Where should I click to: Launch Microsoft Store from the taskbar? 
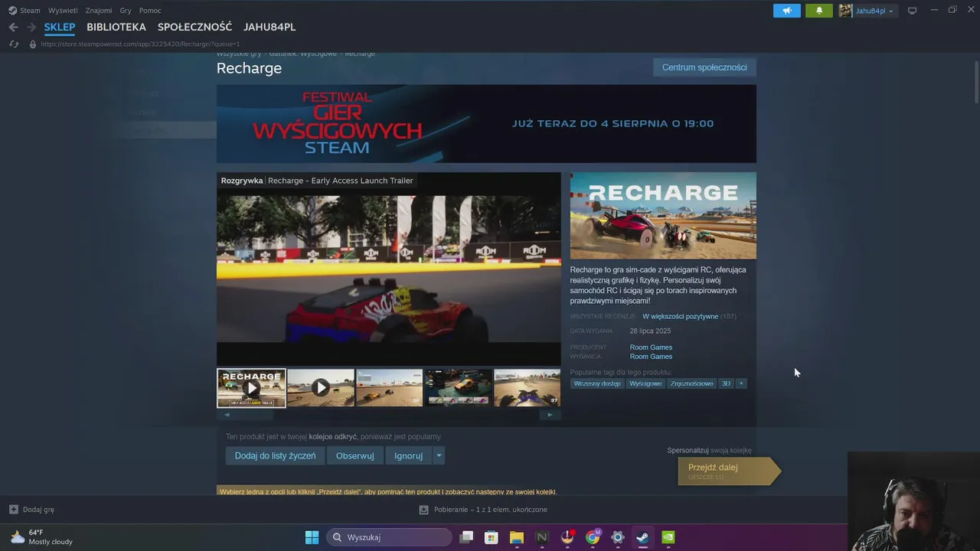point(492,537)
